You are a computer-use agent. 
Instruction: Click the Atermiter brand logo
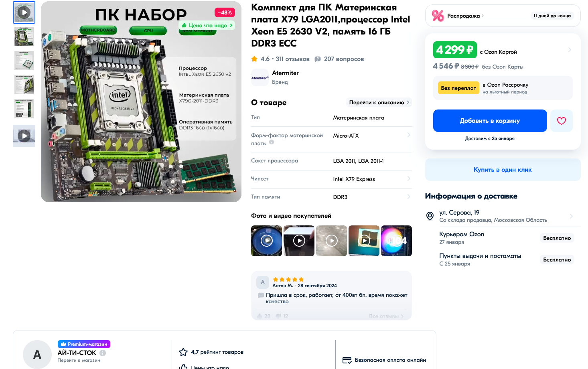[260, 77]
